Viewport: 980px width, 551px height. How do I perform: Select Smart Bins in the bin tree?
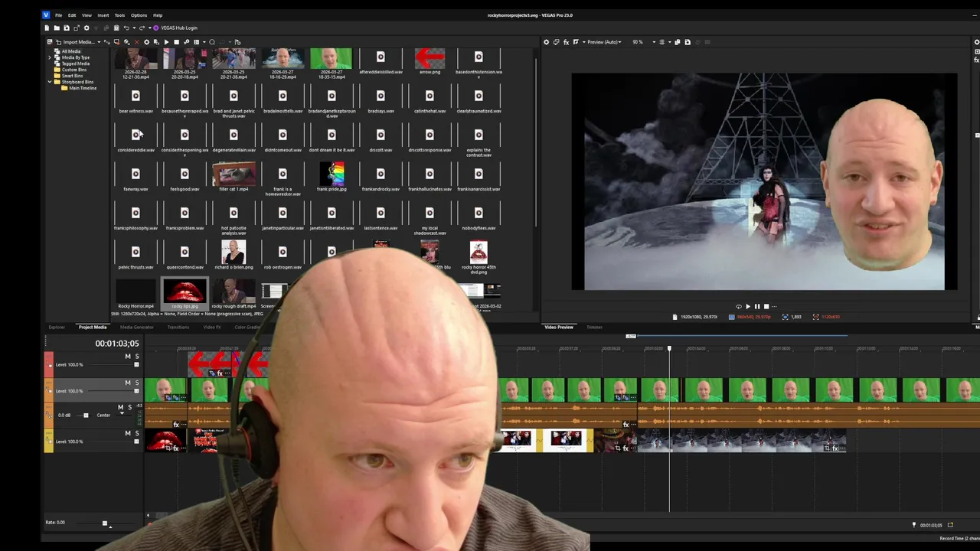(73, 76)
